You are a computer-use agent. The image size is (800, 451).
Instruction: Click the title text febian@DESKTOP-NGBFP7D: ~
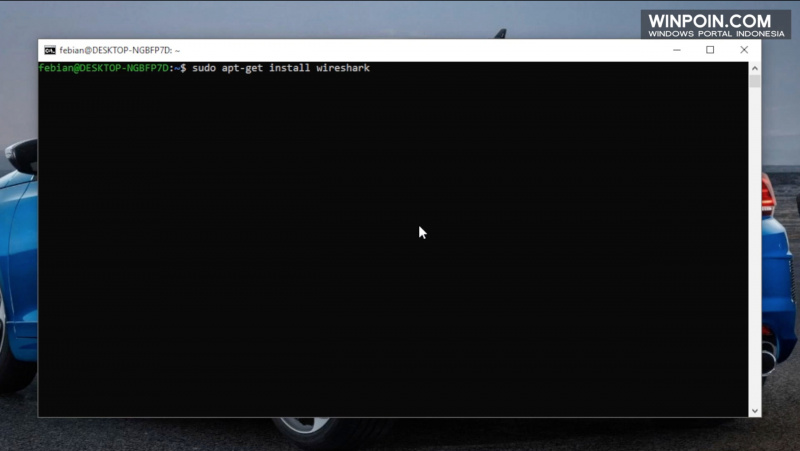click(x=119, y=50)
